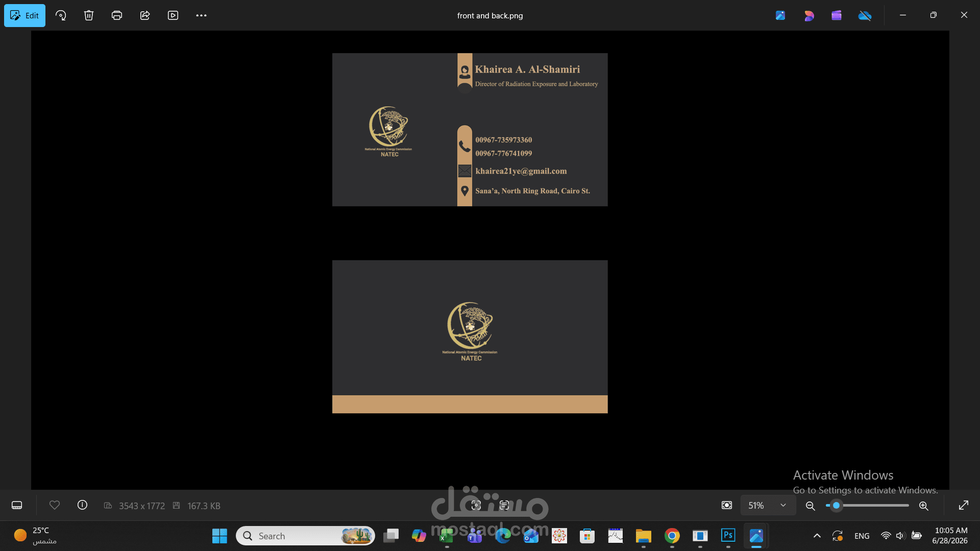Open the Photos app icon in title bar
Screen dimensions: 980x551
780,15
